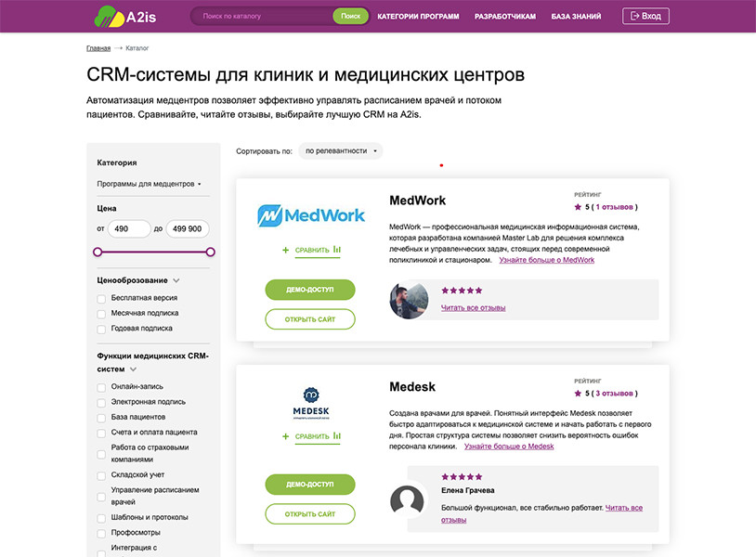Collapse Ценообразование section chevron
Viewport: 756px width, 557px height.
(176, 280)
